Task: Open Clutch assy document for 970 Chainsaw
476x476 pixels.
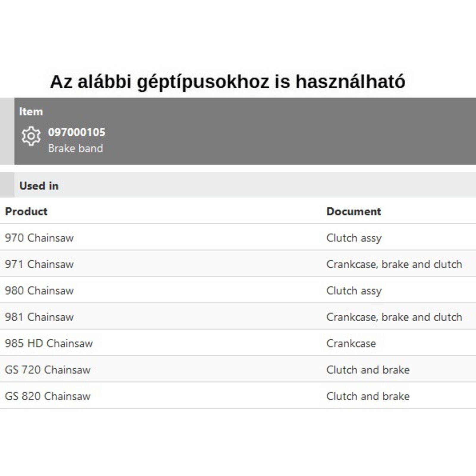Action: pyautogui.click(x=354, y=238)
